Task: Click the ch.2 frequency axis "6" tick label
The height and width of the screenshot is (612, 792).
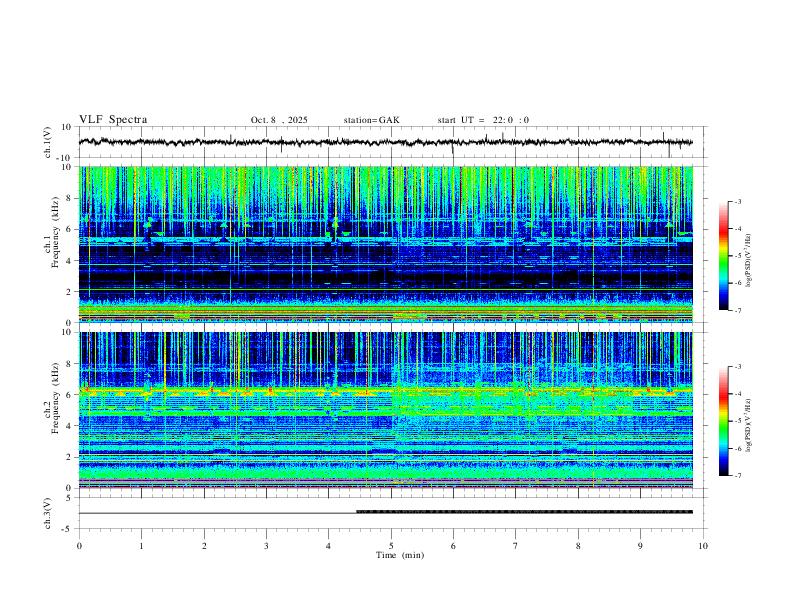Action: click(x=69, y=395)
